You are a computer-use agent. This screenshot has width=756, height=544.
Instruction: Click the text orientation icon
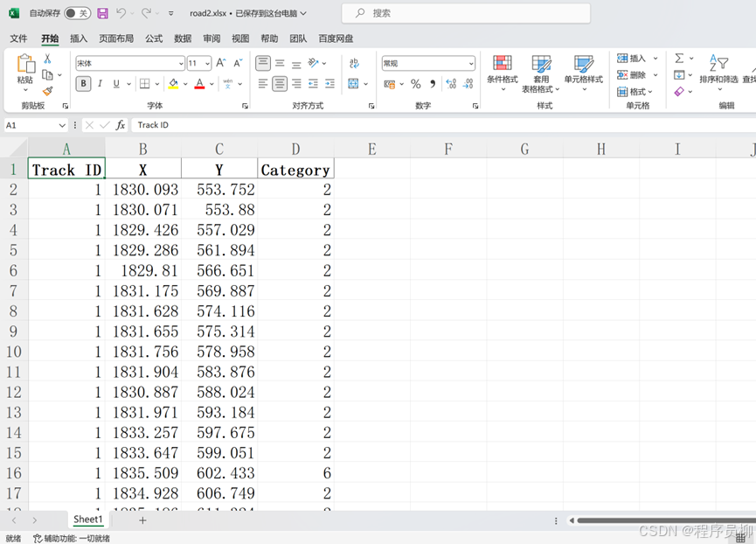(314, 63)
